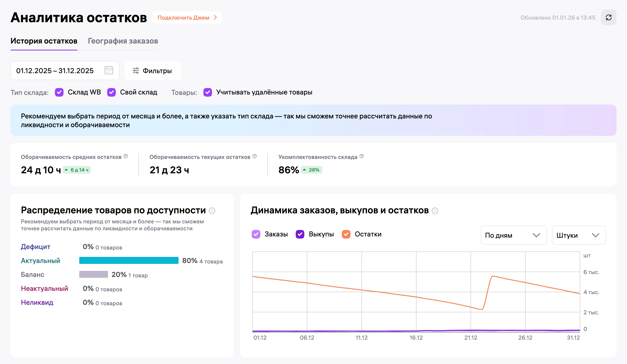
Task: Click the Актуальный 80% progress bar
Action: click(129, 261)
